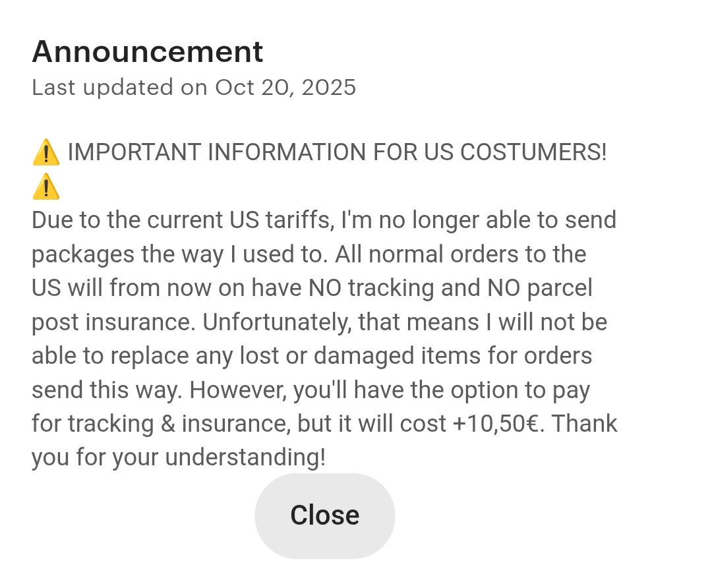Click the warning icon before "IMPORTANT INFORMATION"
Screen dimensions: 712x588
pyautogui.click(x=45, y=154)
